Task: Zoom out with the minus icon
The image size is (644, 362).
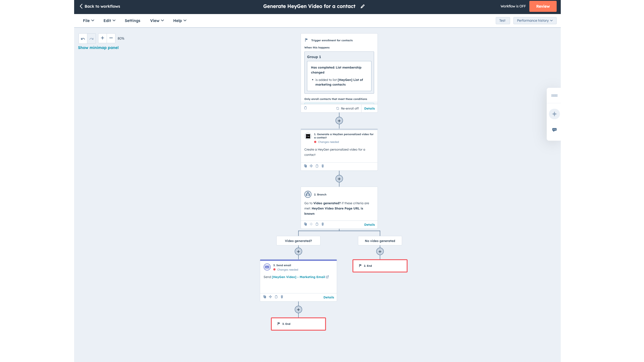Action: click(111, 38)
